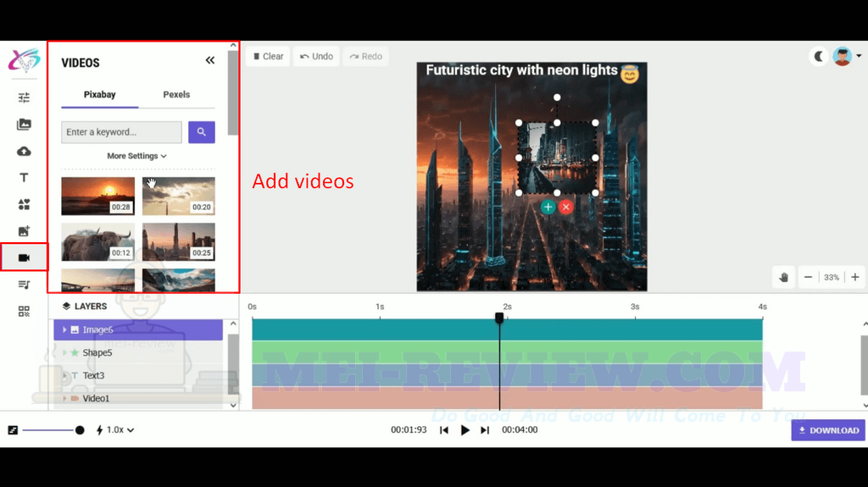Play the timeline preview
Image resolution: width=868 pixels, height=487 pixels.
coord(465,430)
